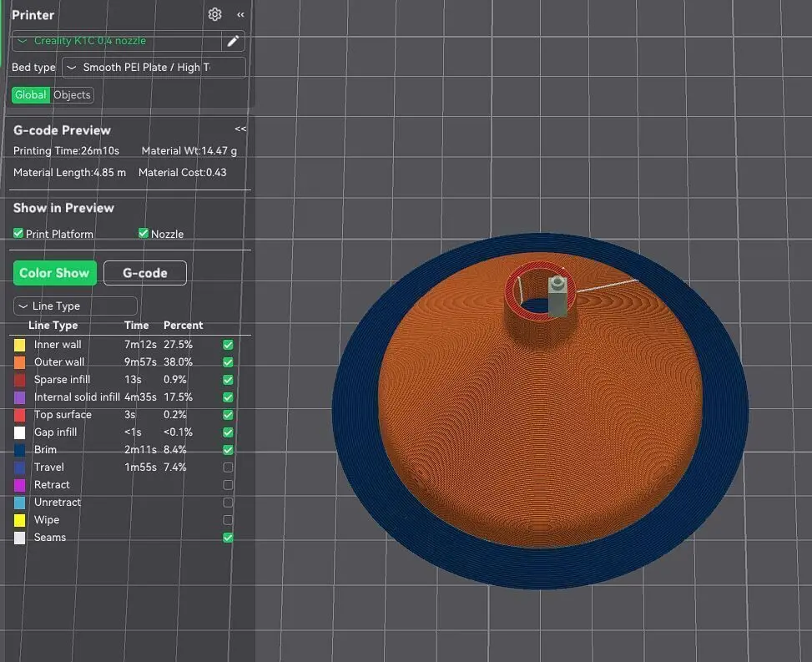Click the Outer wall 9m57s time value

pos(140,362)
